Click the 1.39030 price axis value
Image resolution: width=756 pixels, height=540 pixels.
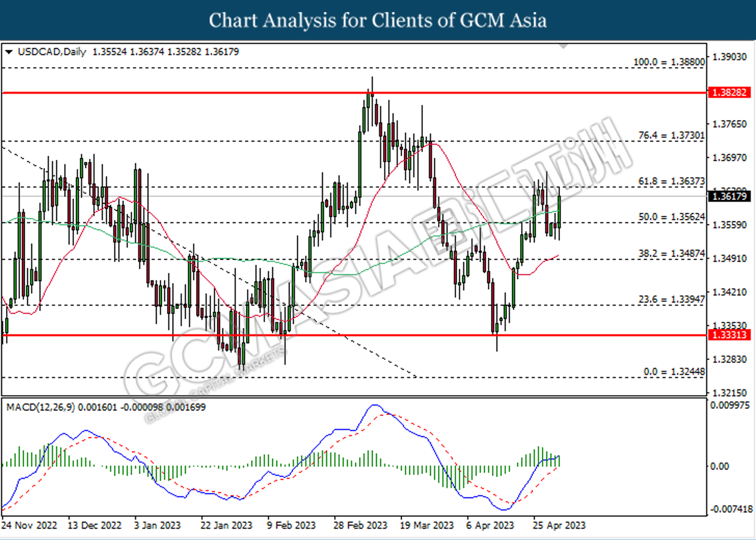click(729, 57)
